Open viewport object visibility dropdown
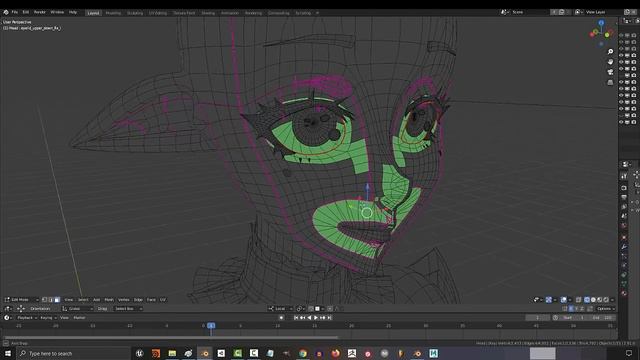The image size is (640, 360). click(538, 300)
